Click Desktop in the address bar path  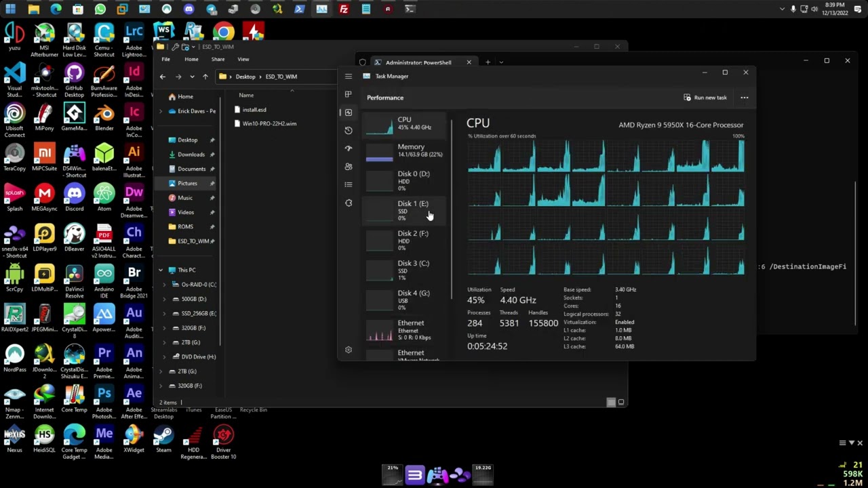point(245,77)
